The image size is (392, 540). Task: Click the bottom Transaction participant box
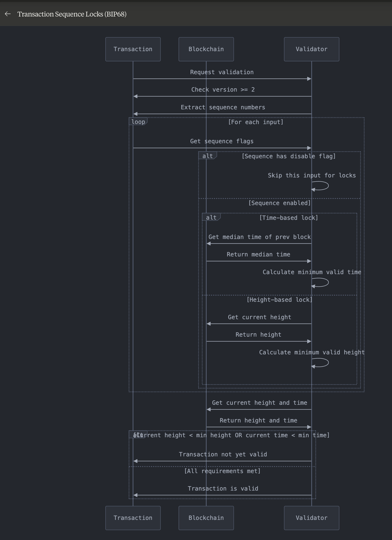click(133, 518)
